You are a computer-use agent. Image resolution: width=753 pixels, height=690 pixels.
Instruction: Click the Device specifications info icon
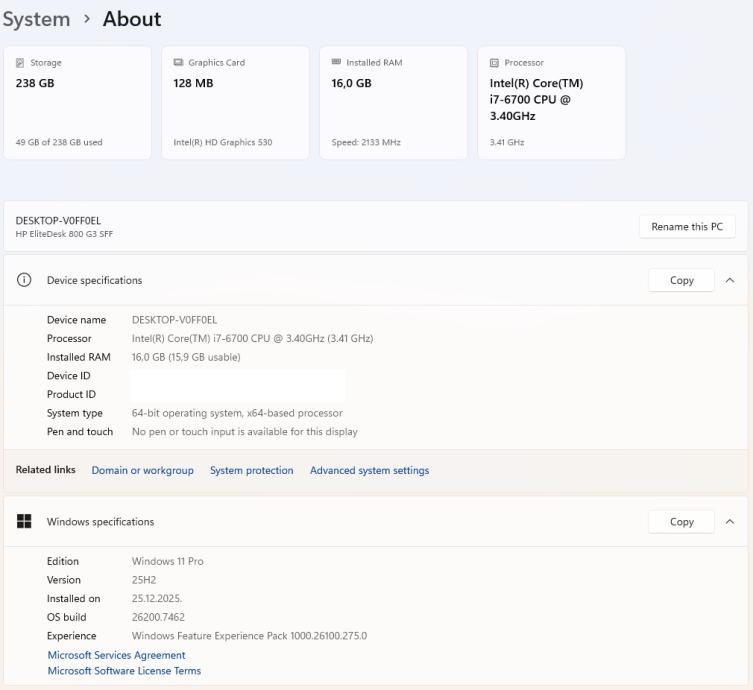pyautogui.click(x=24, y=280)
